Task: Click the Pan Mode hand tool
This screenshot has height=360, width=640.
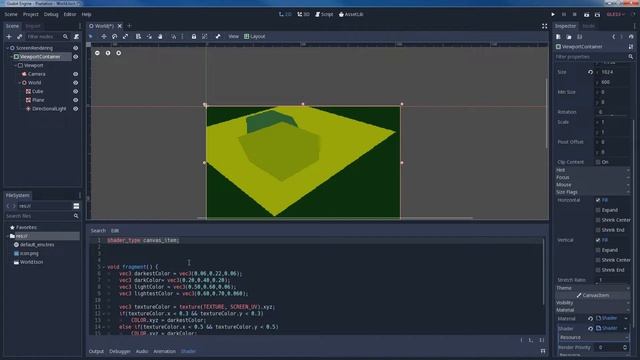Action: click(160, 36)
